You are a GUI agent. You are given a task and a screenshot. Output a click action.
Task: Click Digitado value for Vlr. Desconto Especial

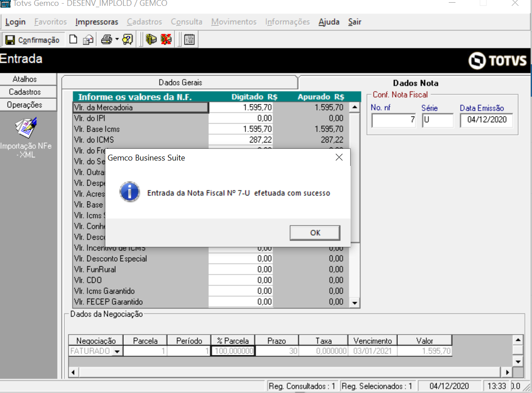[x=240, y=259]
